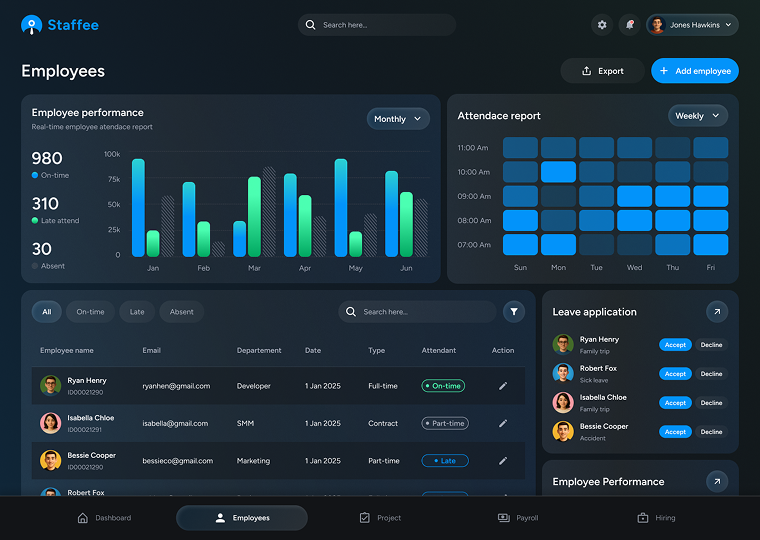
Task: Select the Late filter tab
Action: coord(137,312)
